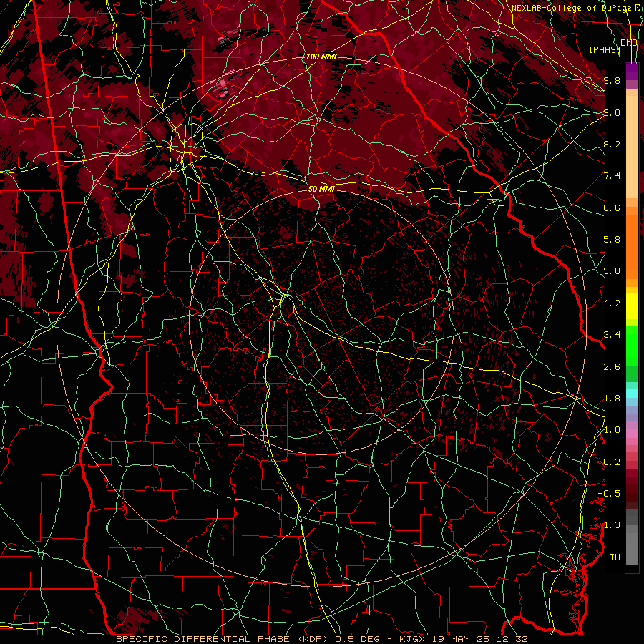Click the cyan segment of the color bar
Image resolution: width=644 pixels, height=644 pixels.
tap(632, 393)
